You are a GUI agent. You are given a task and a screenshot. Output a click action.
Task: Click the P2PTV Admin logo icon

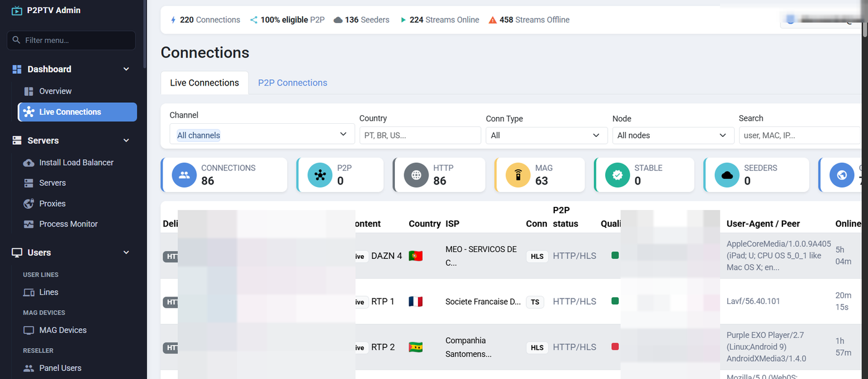pyautogui.click(x=17, y=11)
